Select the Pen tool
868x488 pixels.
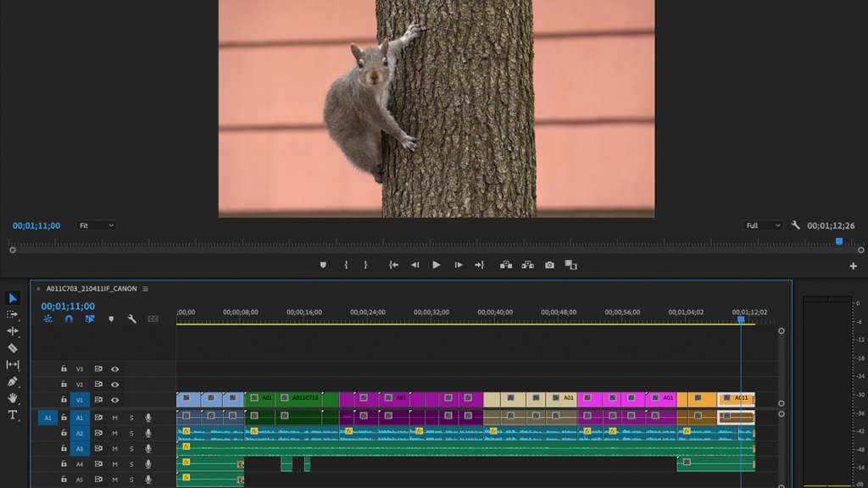pyautogui.click(x=13, y=381)
